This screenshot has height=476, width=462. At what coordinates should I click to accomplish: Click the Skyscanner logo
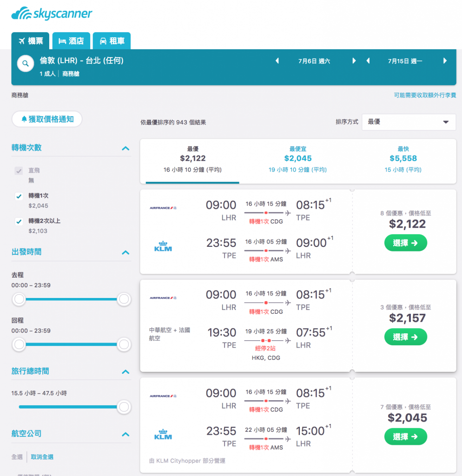point(52,13)
